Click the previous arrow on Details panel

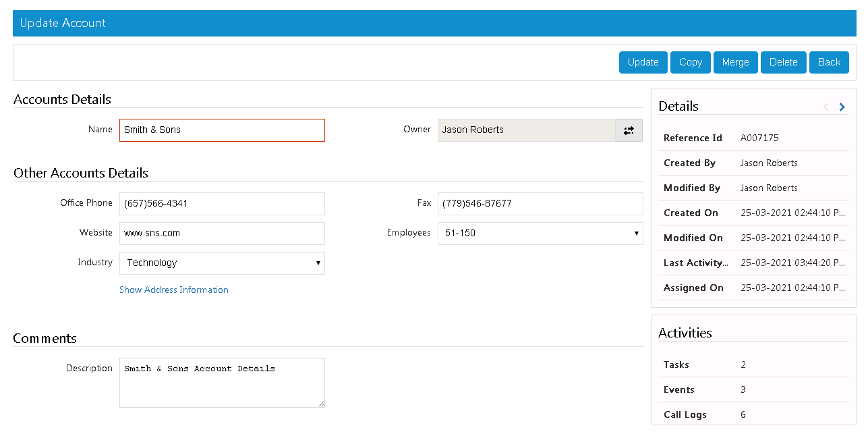(x=826, y=107)
